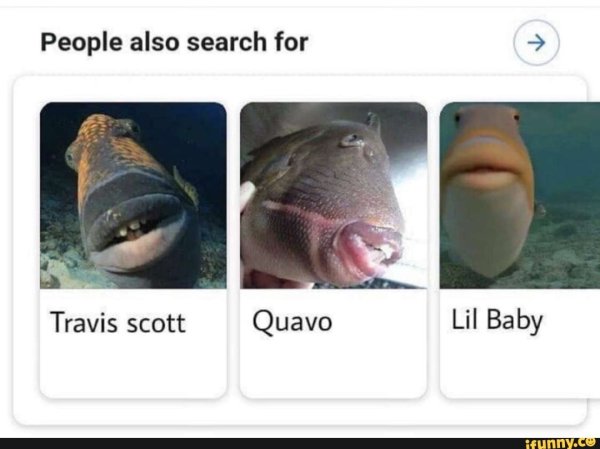
Task: Click the blank area below Travis scott label
Action: [x=133, y=367]
